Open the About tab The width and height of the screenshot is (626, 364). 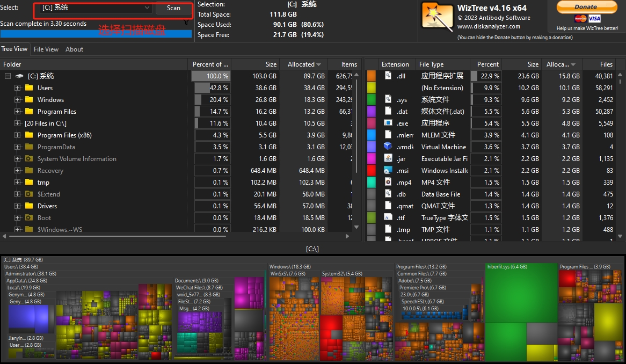pos(74,49)
